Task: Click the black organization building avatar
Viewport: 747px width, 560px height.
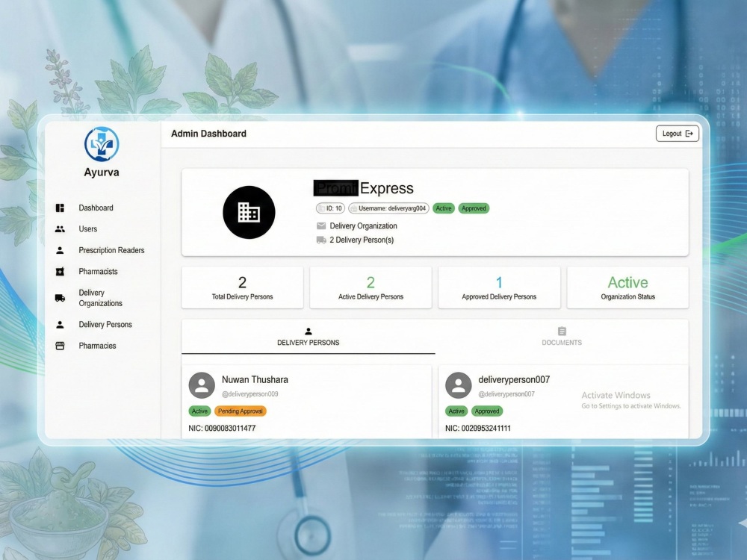Action: click(249, 212)
